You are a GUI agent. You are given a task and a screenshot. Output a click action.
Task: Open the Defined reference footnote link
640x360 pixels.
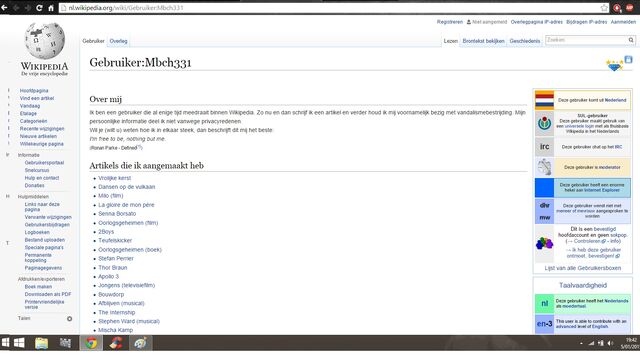[x=140, y=147]
